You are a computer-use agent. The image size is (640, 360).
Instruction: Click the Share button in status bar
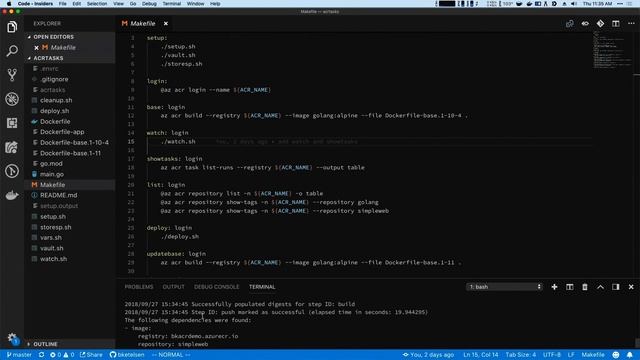point(91,355)
